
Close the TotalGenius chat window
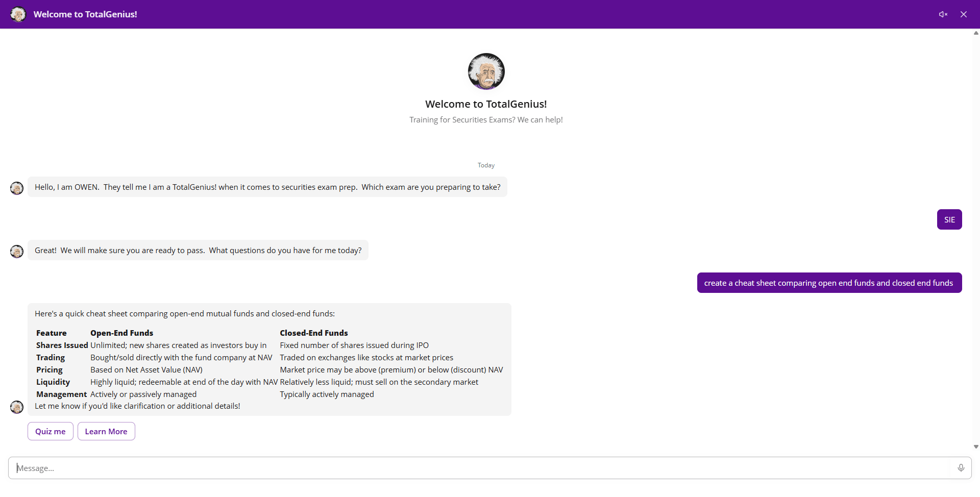click(x=963, y=14)
